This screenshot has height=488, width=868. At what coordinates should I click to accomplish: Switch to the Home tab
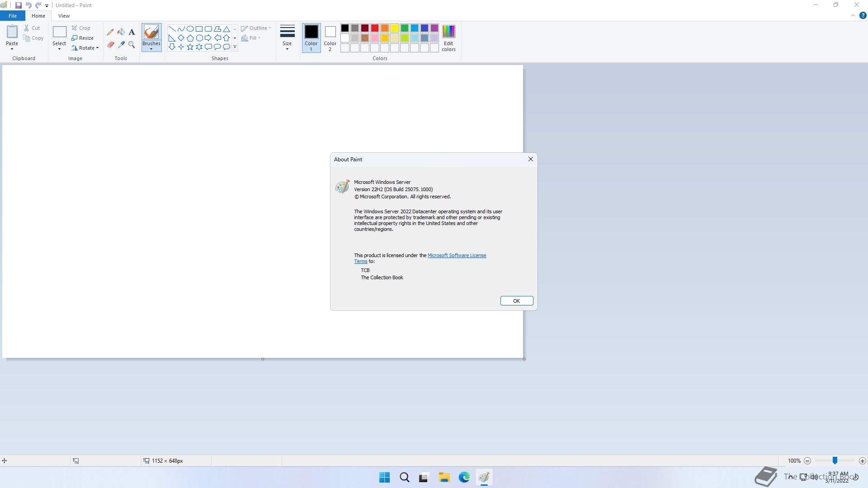pos(38,16)
